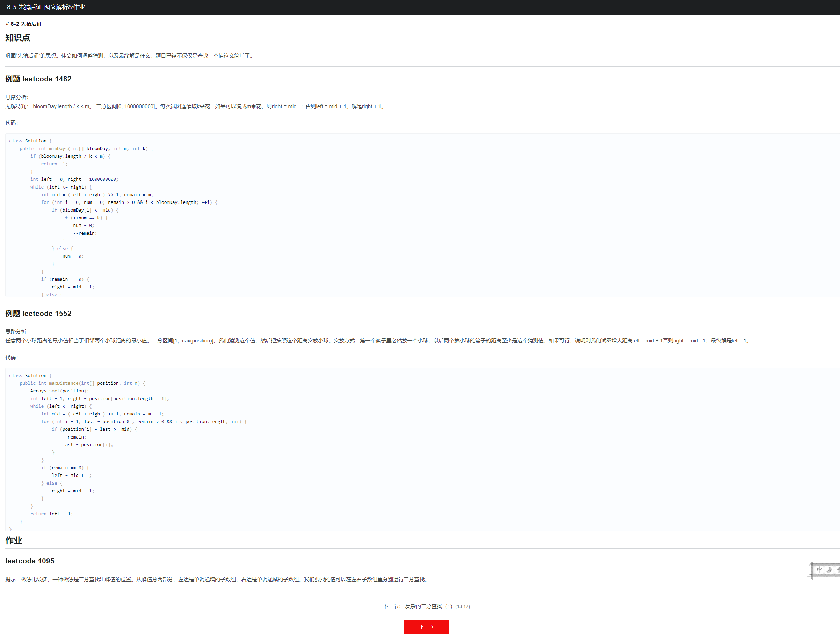Click the 无解特判 analysis paragraph
This screenshot has height=641, width=840.
(195, 106)
